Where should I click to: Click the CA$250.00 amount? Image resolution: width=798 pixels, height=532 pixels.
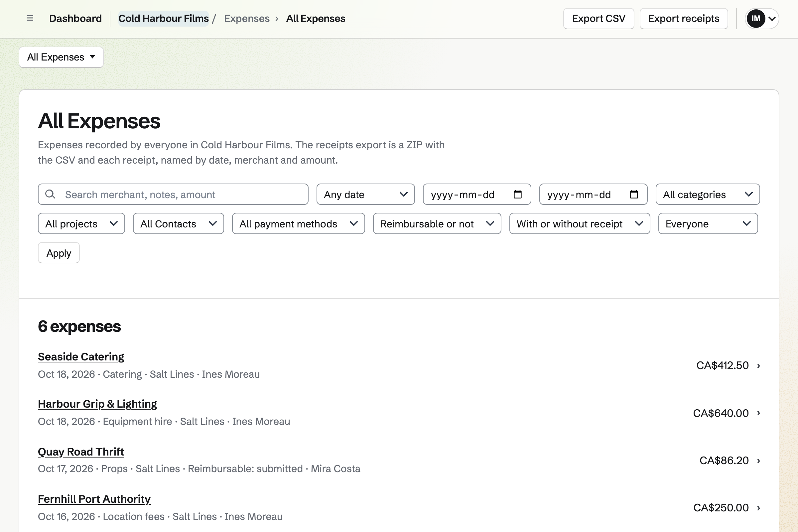click(x=721, y=508)
